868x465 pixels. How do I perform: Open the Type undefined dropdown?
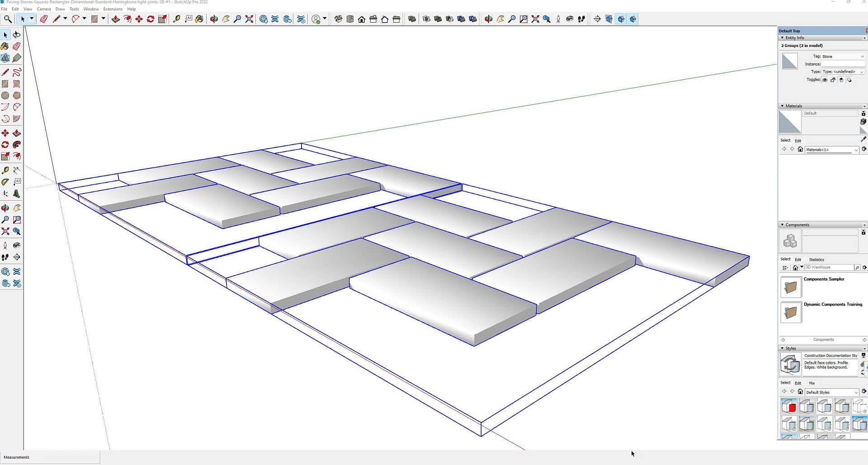(x=843, y=72)
